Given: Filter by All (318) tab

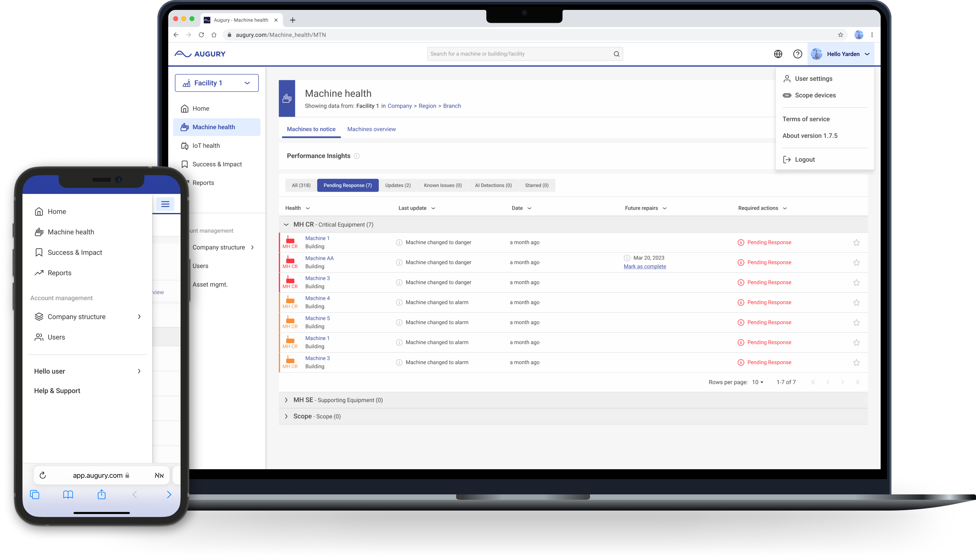Looking at the screenshot, I should coord(301,185).
